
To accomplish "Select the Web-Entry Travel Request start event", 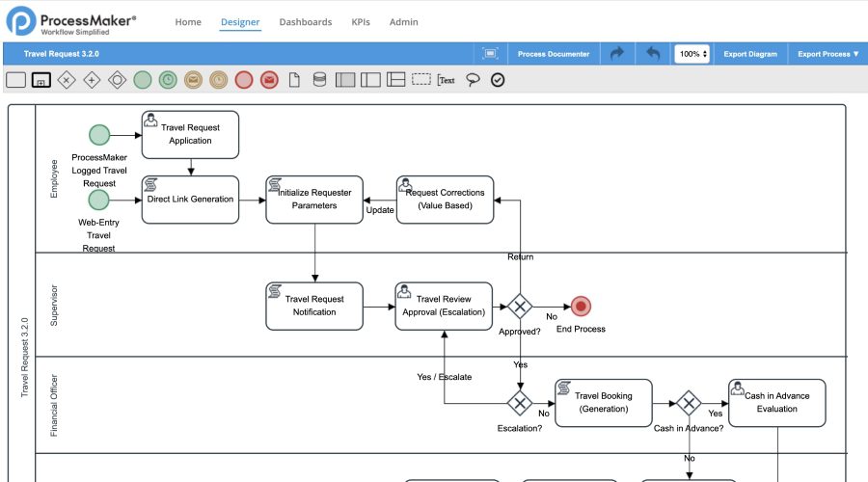I will (x=99, y=200).
